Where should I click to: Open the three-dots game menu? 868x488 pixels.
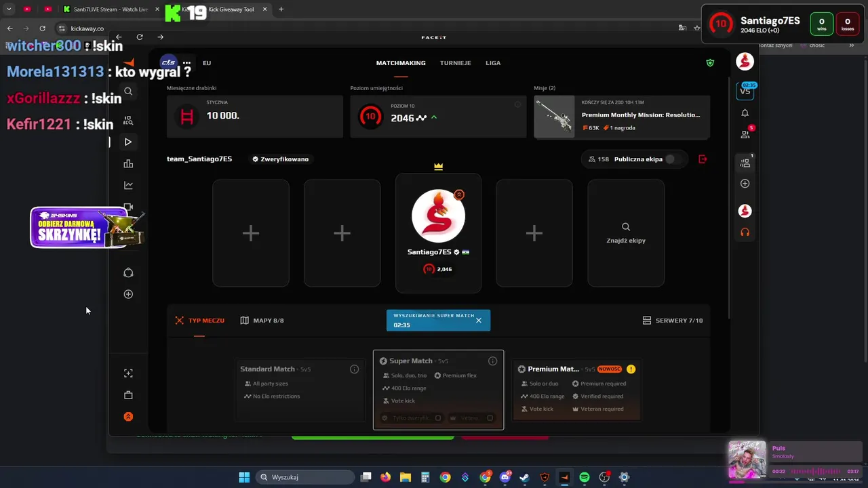click(186, 63)
